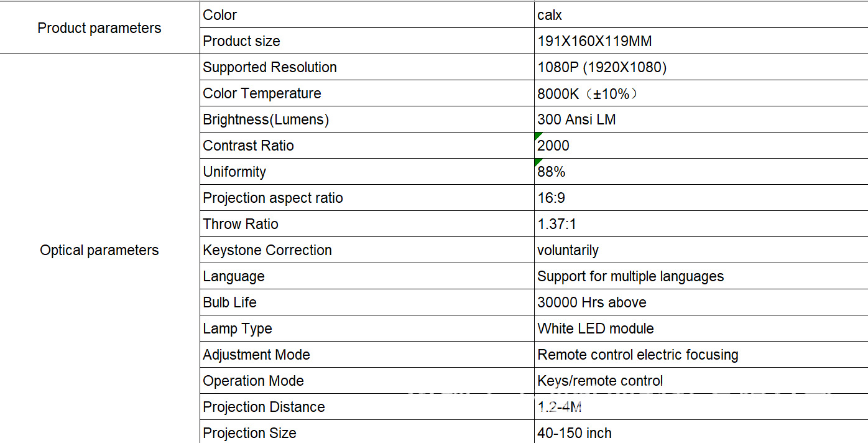Image resolution: width=868 pixels, height=443 pixels.
Task: Select the "Remote control electric focusing" cell
Action: click(x=638, y=355)
